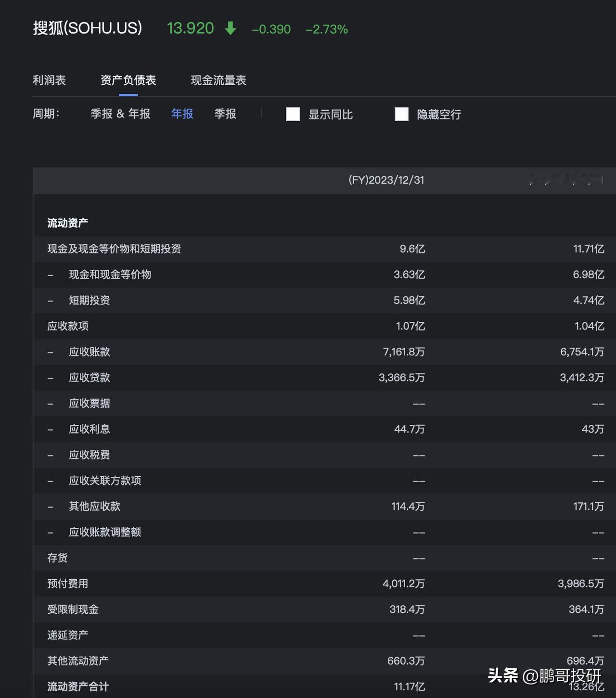Open the 利润表 tab
This screenshot has height=698, width=616.
point(49,80)
